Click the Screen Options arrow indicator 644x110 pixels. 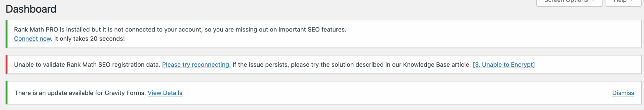pos(593,1)
